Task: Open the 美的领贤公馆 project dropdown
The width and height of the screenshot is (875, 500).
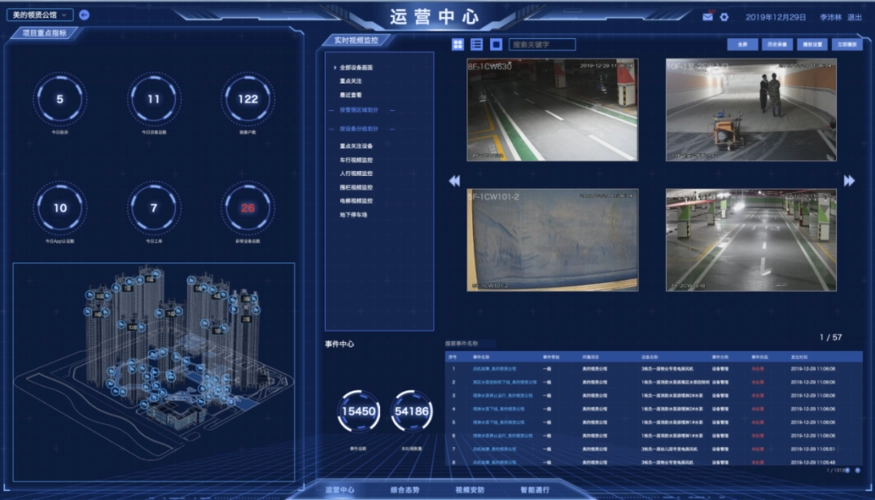Action: 40,15
